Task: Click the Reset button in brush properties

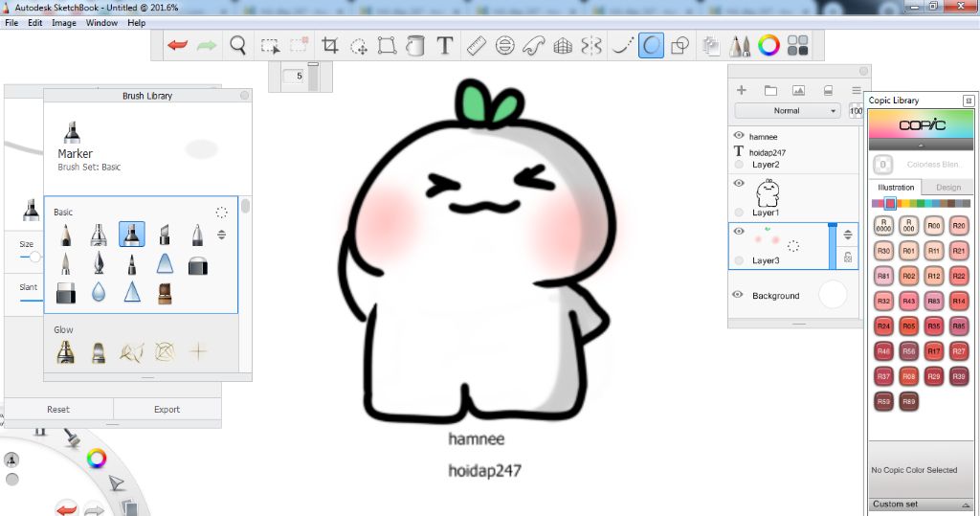Action: coord(58,409)
